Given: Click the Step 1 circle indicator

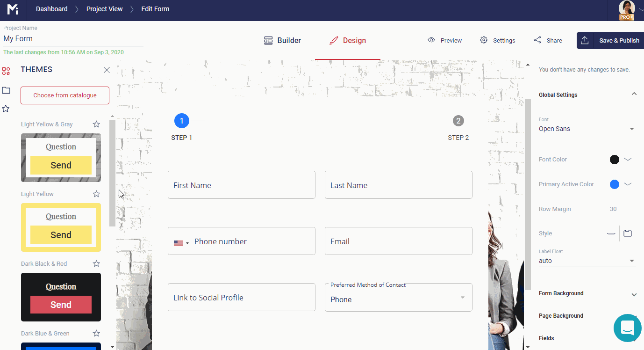Looking at the screenshot, I should 182,121.
